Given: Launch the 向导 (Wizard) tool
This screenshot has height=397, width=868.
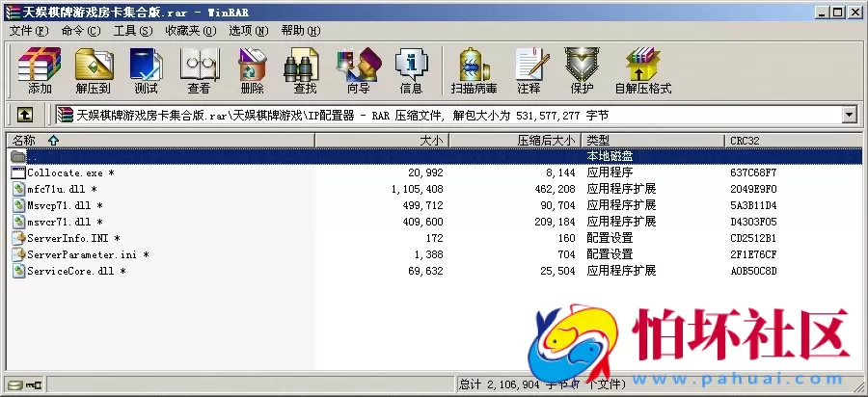Looking at the screenshot, I should [358, 70].
